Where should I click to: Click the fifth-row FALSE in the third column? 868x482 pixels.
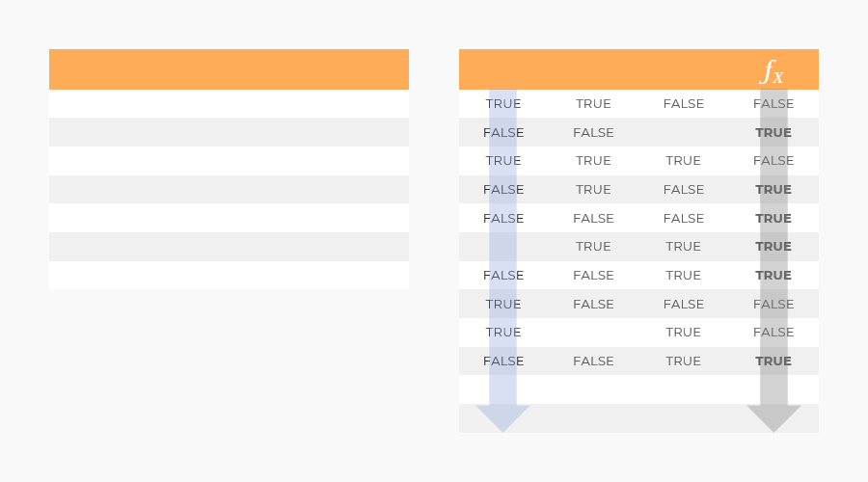click(684, 219)
